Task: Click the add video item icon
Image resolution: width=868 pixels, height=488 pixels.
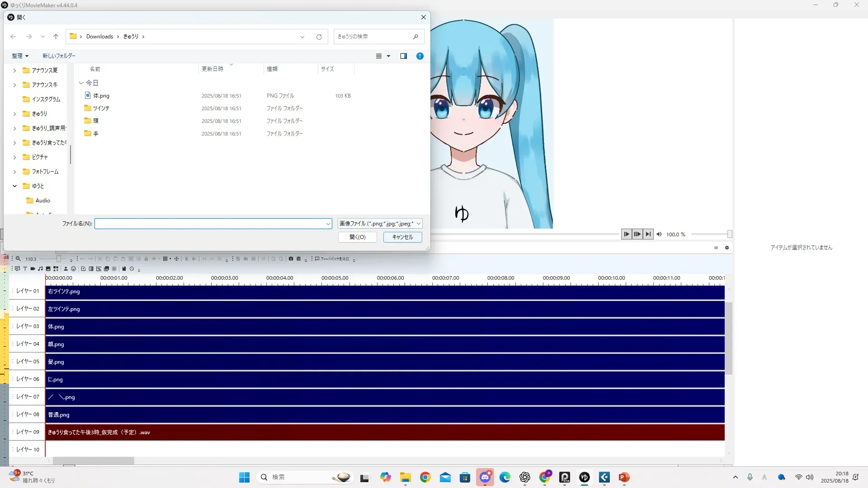Action: point(33,269)
